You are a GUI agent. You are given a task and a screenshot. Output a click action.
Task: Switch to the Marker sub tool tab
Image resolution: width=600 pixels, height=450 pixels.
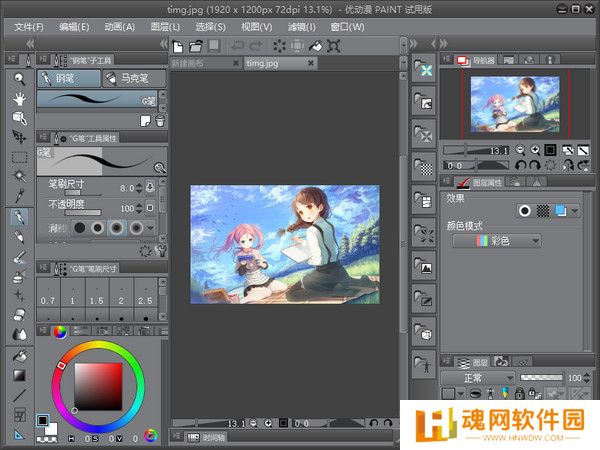point(135,78)
